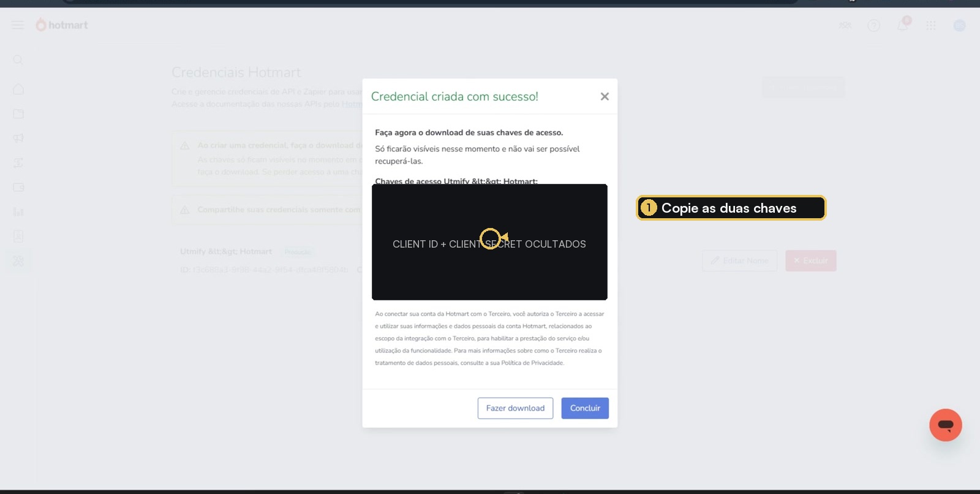This screenshot has width=980, height=494.
Task: Click the 'Credenciais Hotmart' page heading
Action: coord(236,72)
